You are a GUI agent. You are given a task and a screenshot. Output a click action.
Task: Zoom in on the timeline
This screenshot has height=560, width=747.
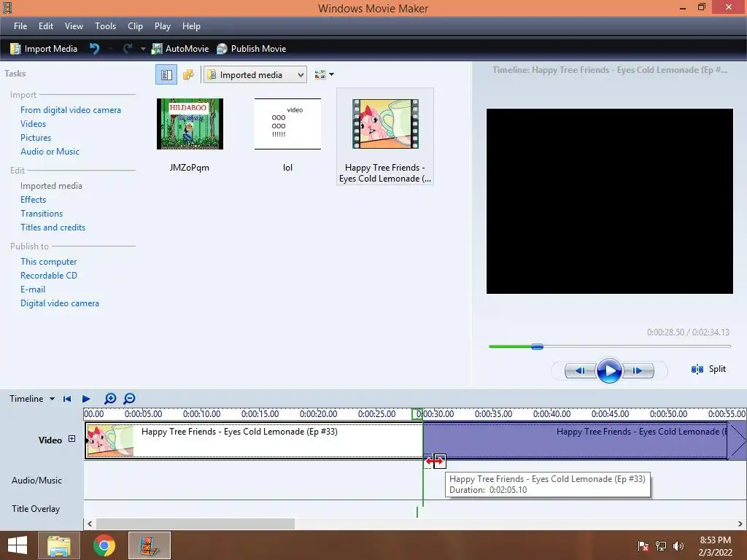110,399
